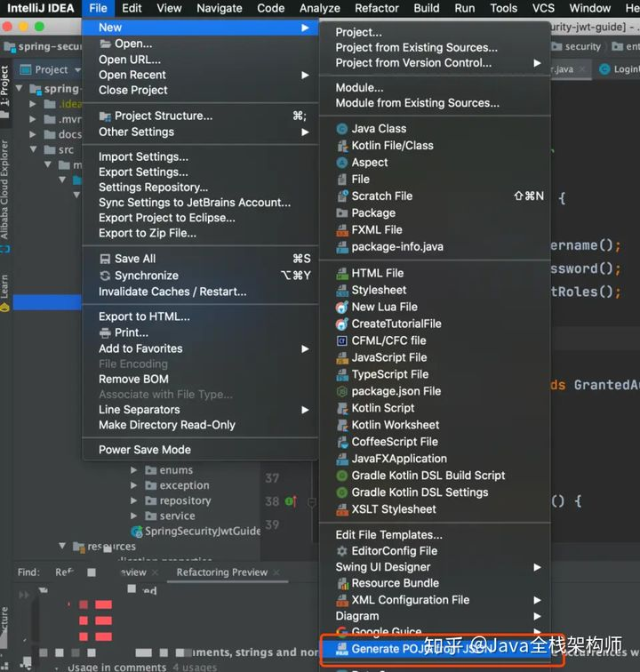Choose Module from Existing Sources entry
Viewport: 640px width, 672px height.
click(435, 103)
